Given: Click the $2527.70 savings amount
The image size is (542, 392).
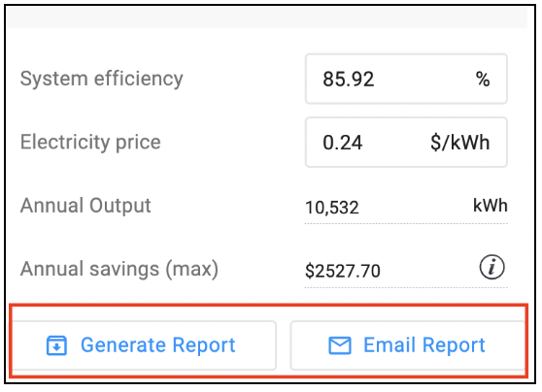Looking at the screenshot, I should 343,271.
